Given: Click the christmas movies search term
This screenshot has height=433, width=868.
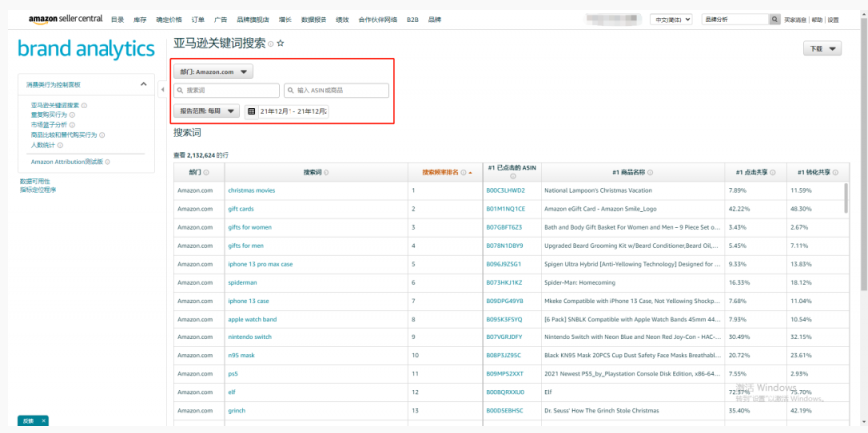Looking at the screenshot, I should [251, 190].
